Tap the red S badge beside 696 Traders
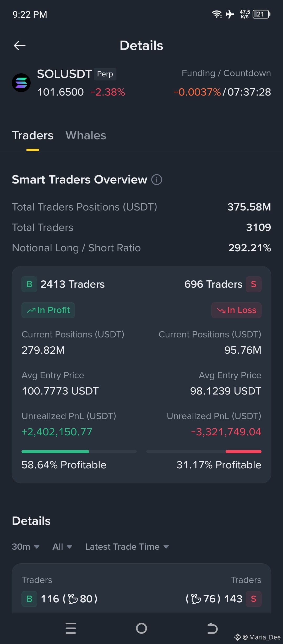The image size is (283, 644). click(x=253, y=284)
